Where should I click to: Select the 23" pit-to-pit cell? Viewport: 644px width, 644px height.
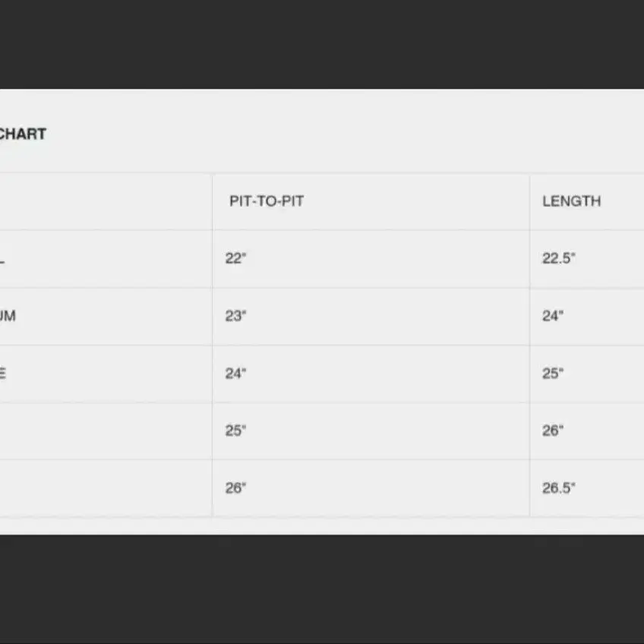point(235,316)
